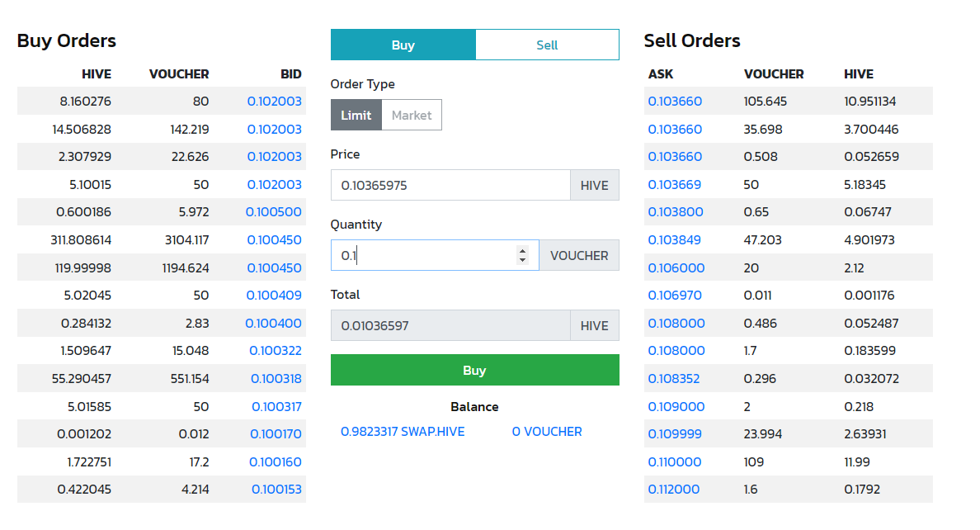
Task: Click the 0.106000 ask price
Action: pyautogui.click(x=676, y=267)
